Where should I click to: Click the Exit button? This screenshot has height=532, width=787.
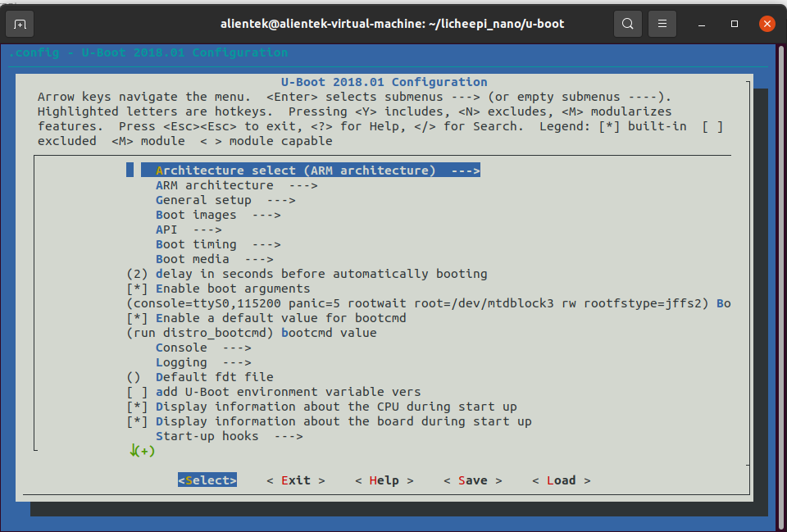296,480
